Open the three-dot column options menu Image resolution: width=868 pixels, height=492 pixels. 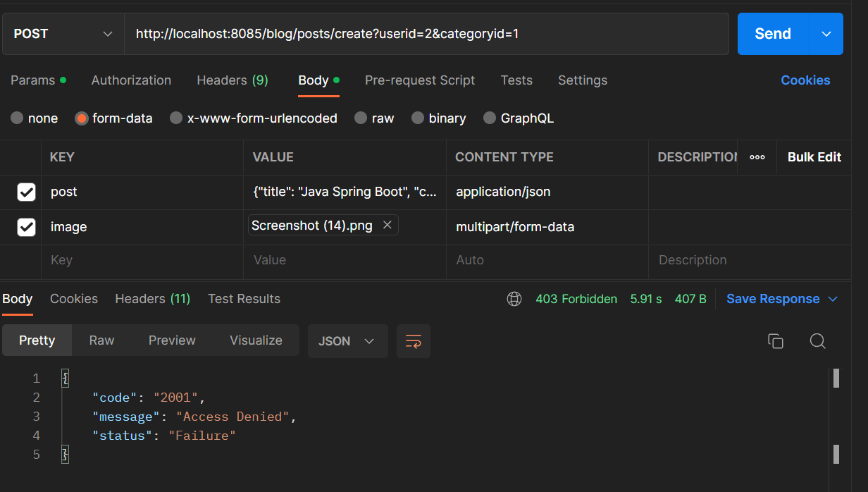(757, 157)
